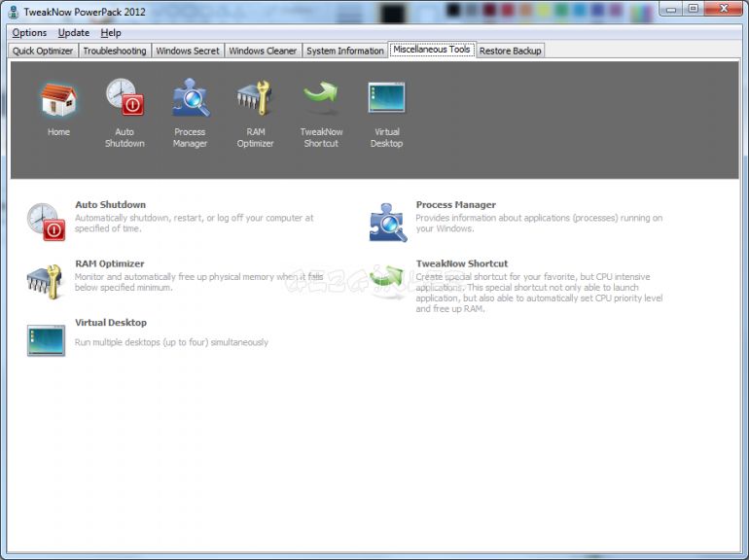
Task: Open the Options menu
Action: tap(29, 33)
